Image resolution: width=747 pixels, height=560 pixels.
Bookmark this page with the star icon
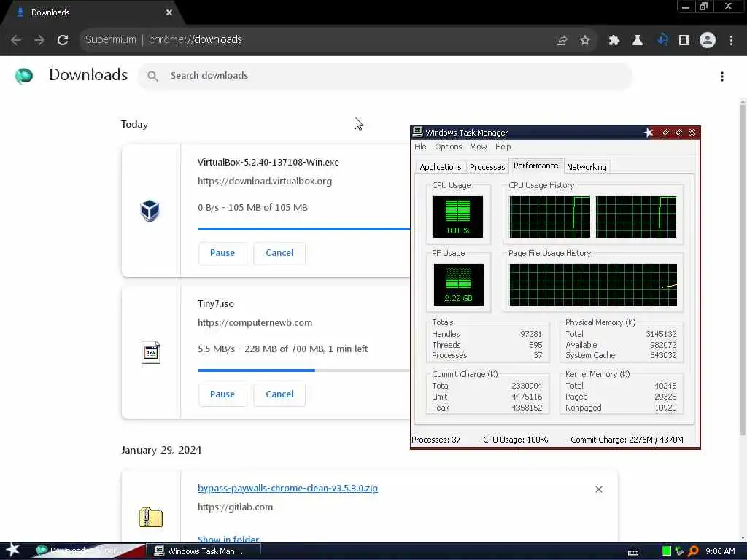click(x=585, y=41)
